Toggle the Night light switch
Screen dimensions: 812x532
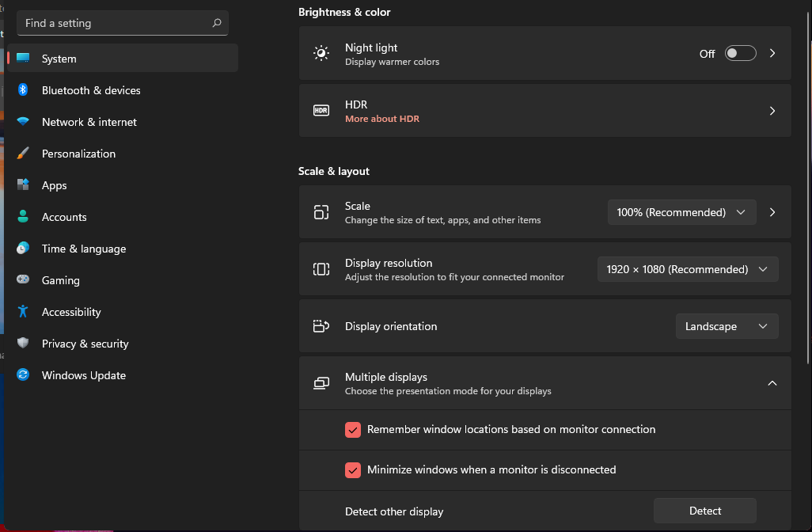(741, 53)
